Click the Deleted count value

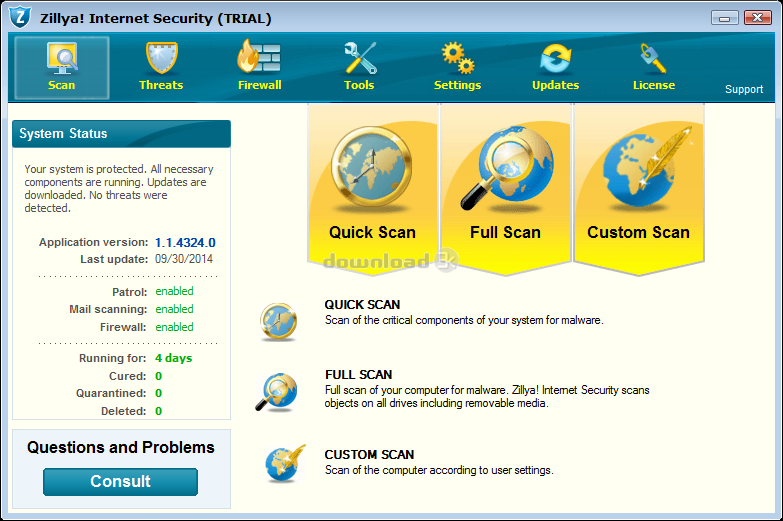click(x=158, y=411)
